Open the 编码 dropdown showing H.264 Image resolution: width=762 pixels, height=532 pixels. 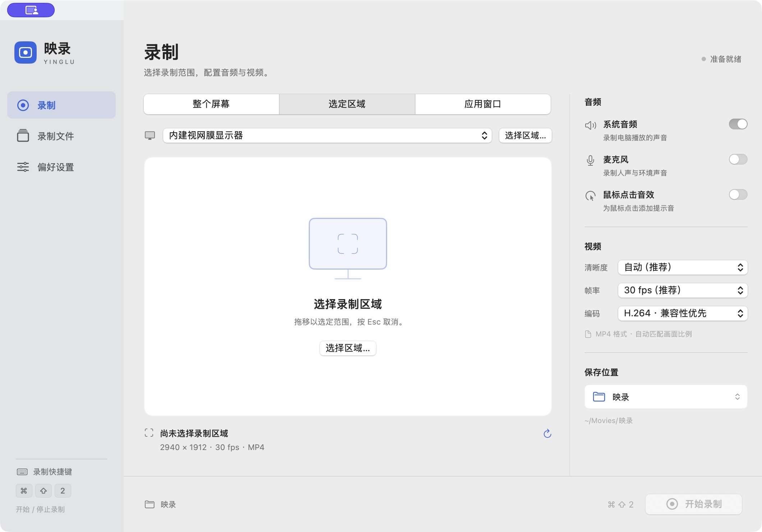tap(683, 313)
